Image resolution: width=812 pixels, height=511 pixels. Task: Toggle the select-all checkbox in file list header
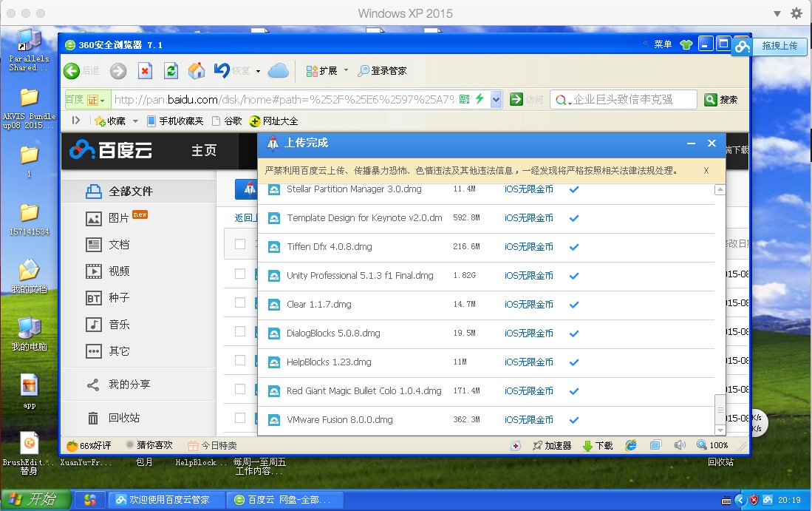coord(240,244)
